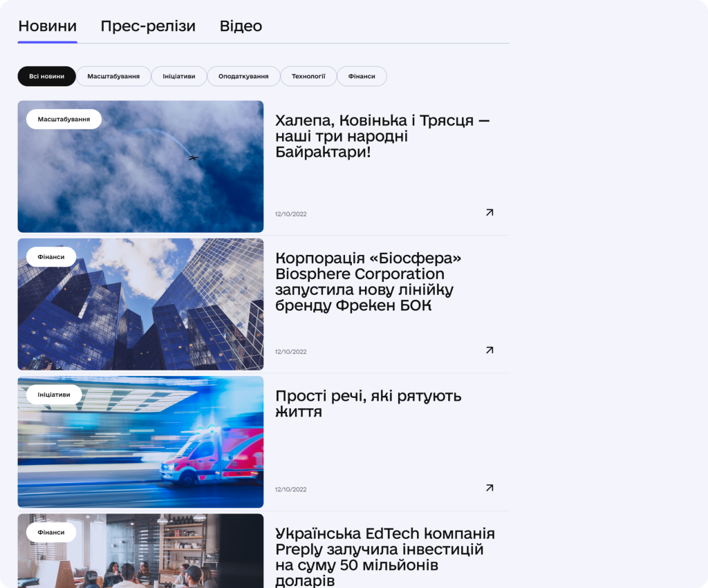Filter news by Оподаткування
The image size is (708, 588).
pyautogui.click(x=243, y=76)
